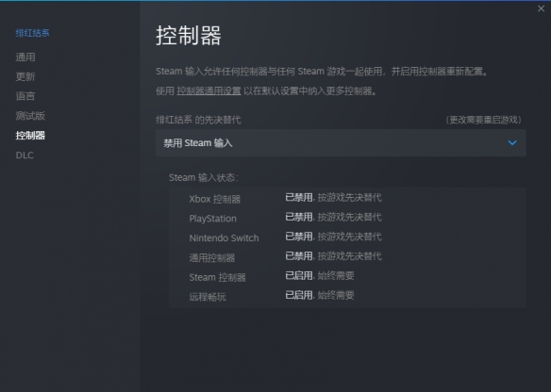Select the 通用 sidebar tab
551x392 pixels.
[25, 57]
